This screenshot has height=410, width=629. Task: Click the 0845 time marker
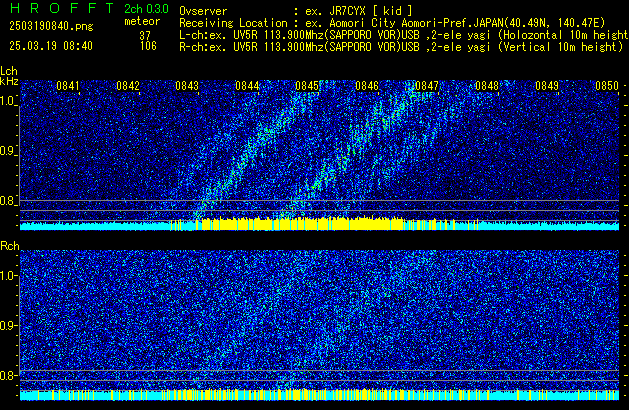(307, 86)
